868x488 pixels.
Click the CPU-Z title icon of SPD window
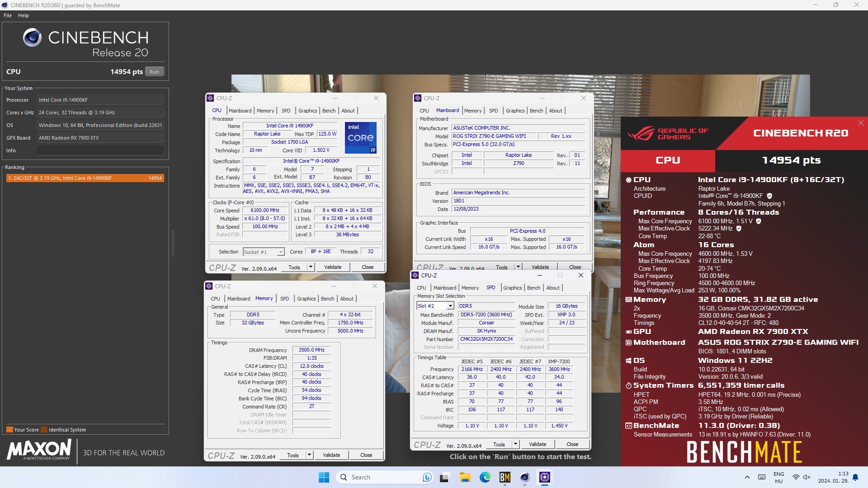pyautogui.click(x=415, y=275)
